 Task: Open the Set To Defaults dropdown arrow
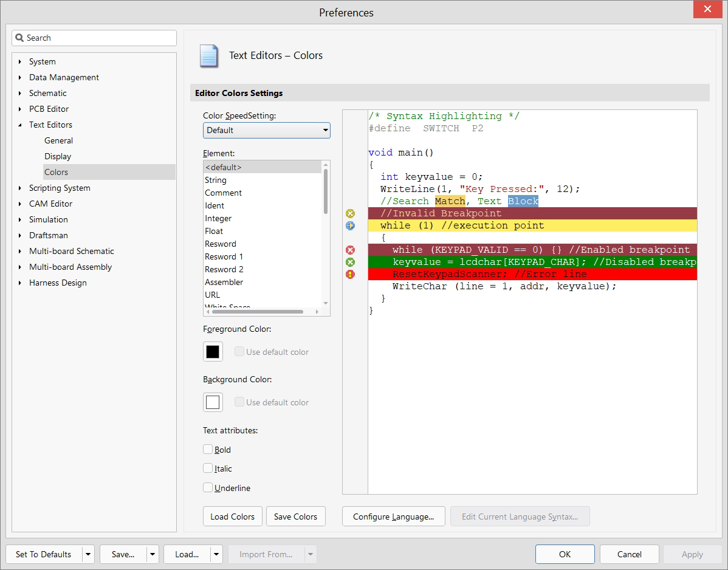point(88,554)
